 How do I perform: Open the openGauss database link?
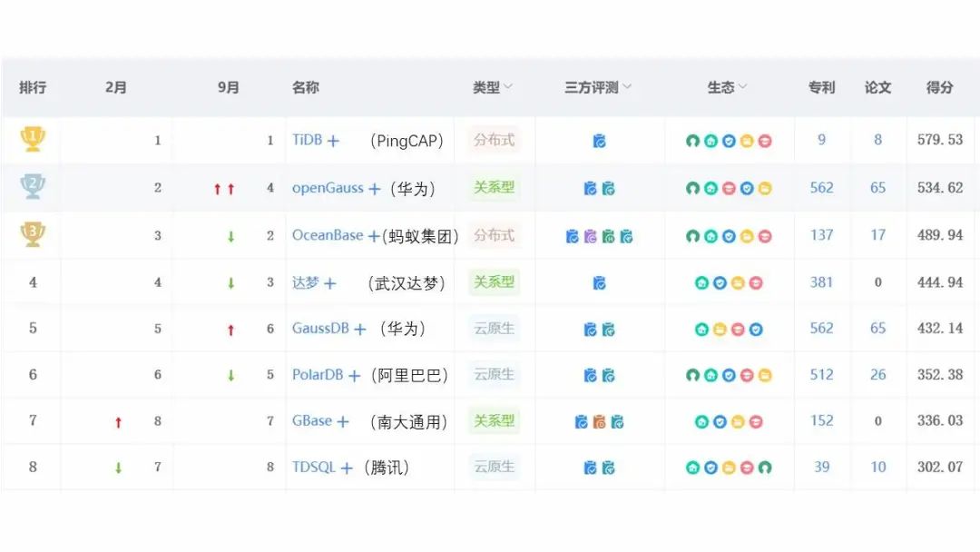click(x=328, y=188)
